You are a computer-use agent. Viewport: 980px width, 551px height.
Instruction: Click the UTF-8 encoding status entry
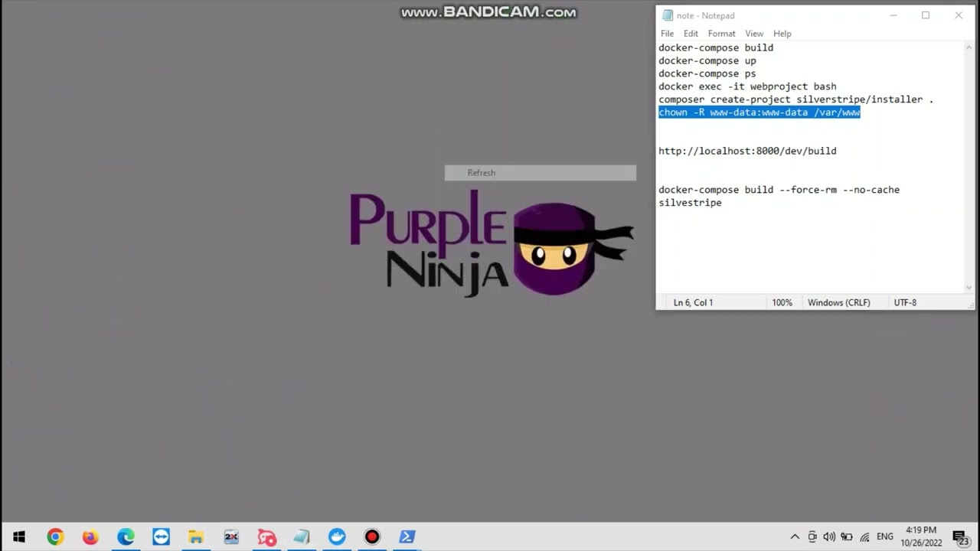click(905, 302)
